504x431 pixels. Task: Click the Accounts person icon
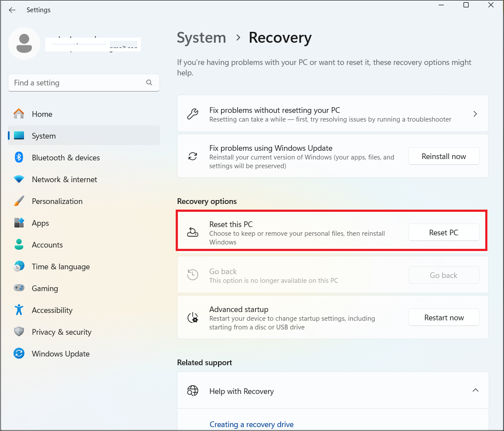coord(19,244)
